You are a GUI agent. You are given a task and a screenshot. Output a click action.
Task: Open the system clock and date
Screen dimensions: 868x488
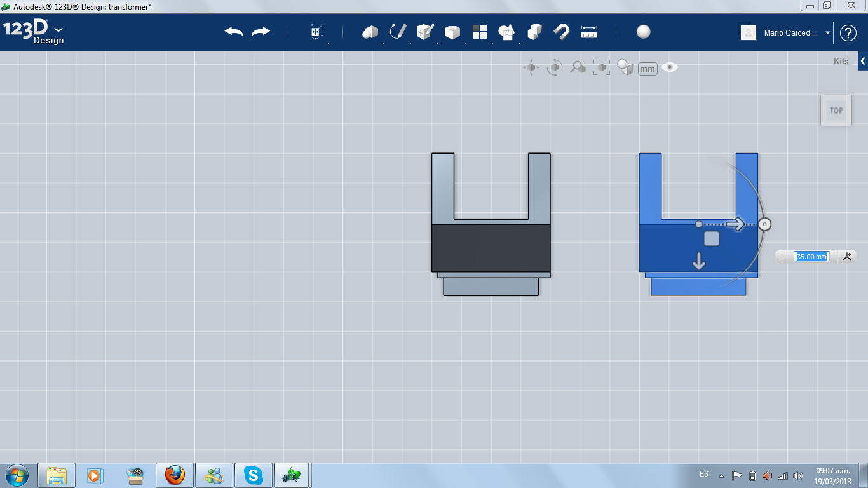[833, 476]
